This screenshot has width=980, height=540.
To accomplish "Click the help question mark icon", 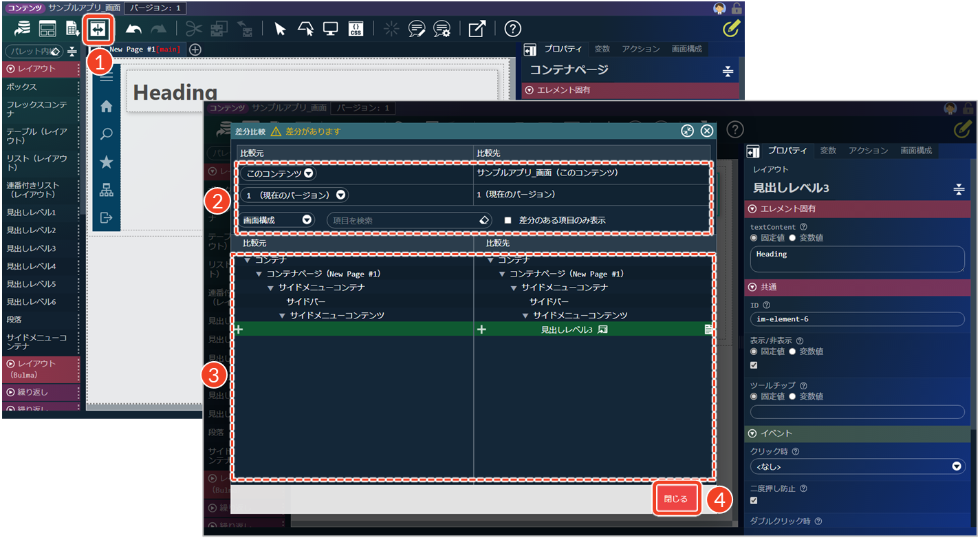I will tap(512, 29).
